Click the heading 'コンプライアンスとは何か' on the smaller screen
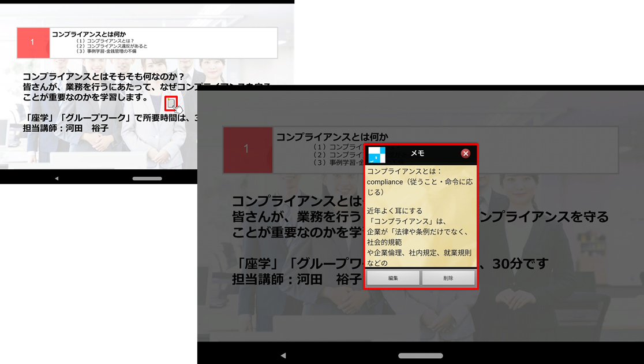 pos(89,34)
